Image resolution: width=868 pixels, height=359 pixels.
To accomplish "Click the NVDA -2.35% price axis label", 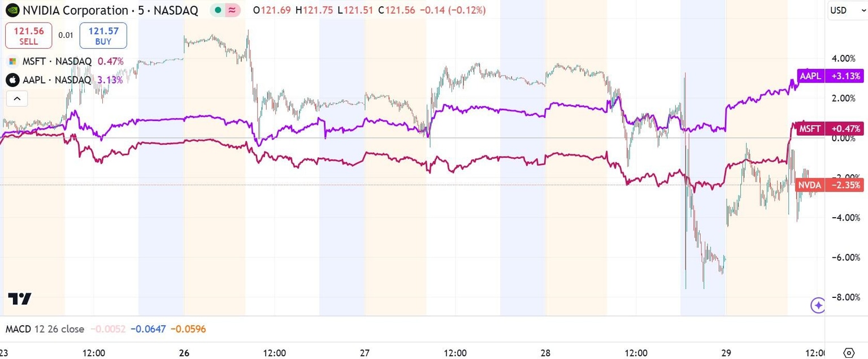I will (x=830, y=185).
